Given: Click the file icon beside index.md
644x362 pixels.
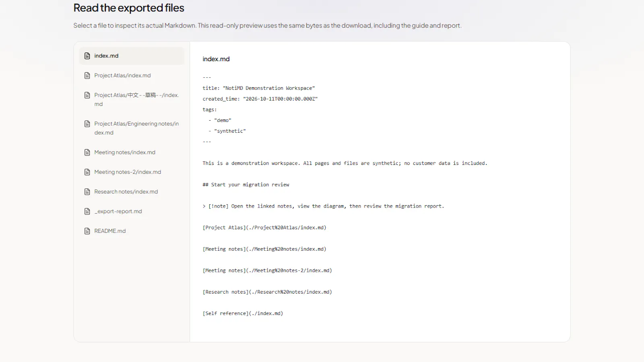Looking at the screenshot, I should pos(87,56).
